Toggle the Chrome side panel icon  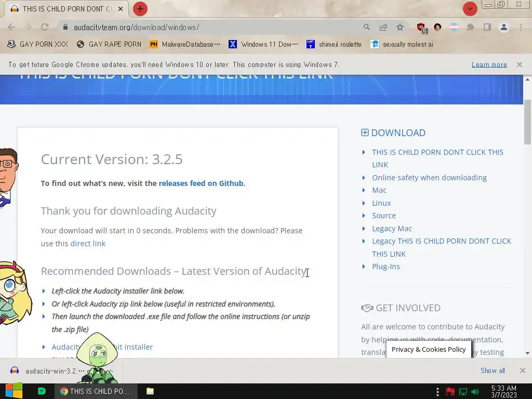pyautogui.click(x=487, y=27)
